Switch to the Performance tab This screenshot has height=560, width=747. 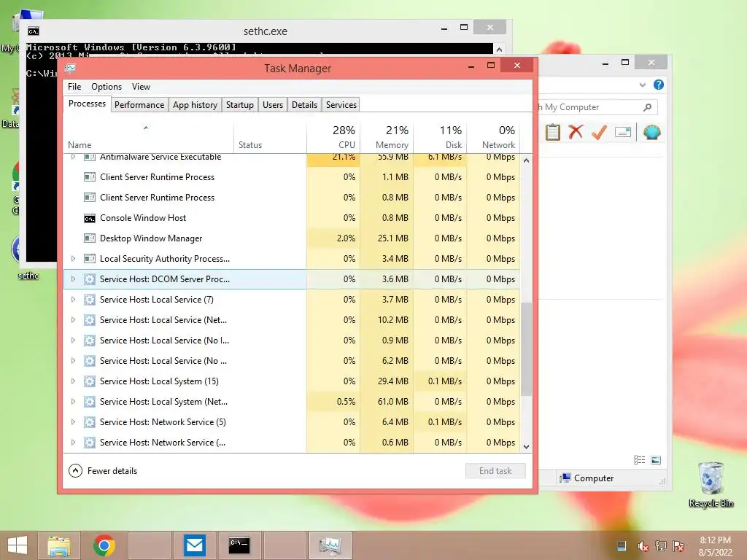point(139,105)
